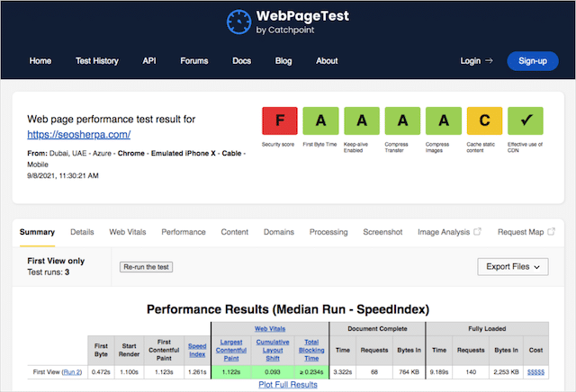Screen dimensions: 576x392
Task: Select the Summary tab
Action: click(x=37, y=232)
